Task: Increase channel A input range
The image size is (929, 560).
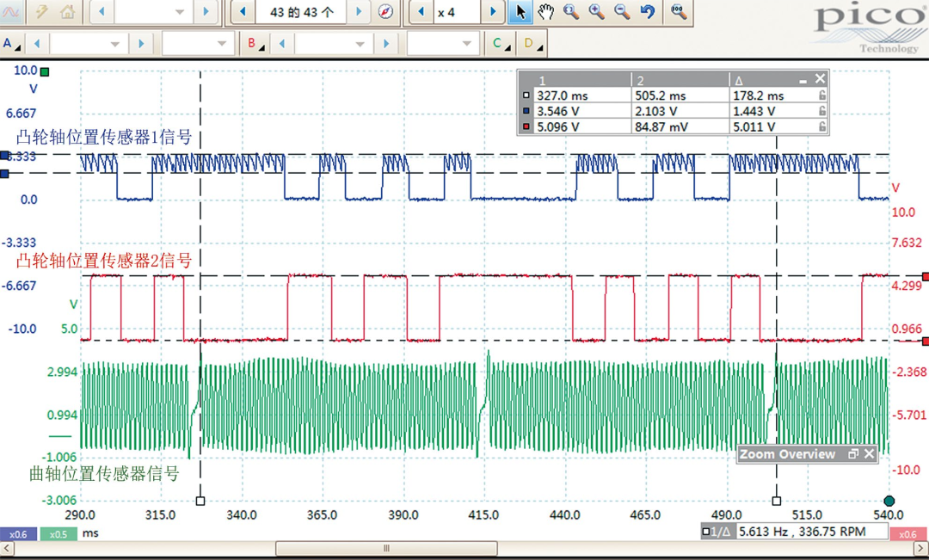Action: [x=141, y=44]
